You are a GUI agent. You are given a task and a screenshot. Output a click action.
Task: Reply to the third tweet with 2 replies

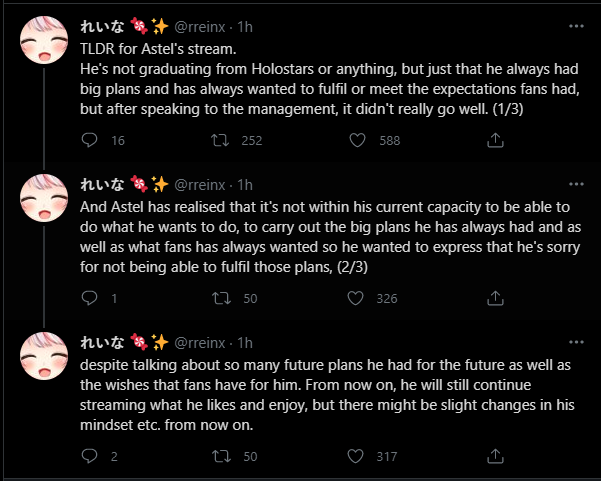point(89,456)
